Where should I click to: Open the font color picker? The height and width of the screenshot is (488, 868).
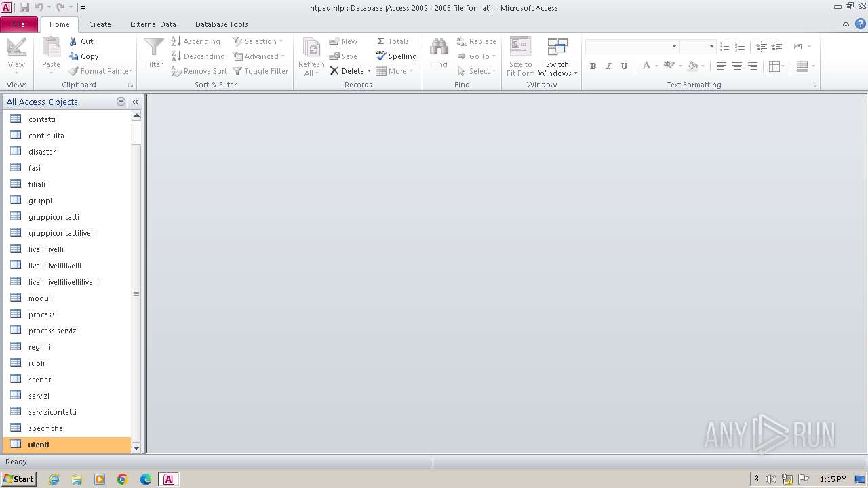click(650, 66)
